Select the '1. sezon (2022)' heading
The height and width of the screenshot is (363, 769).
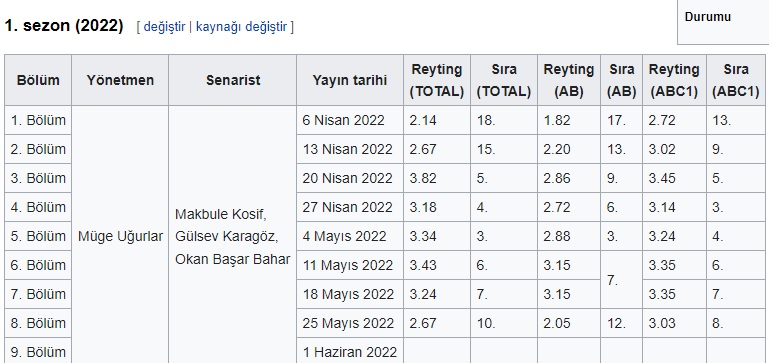[x=64, y=26]
